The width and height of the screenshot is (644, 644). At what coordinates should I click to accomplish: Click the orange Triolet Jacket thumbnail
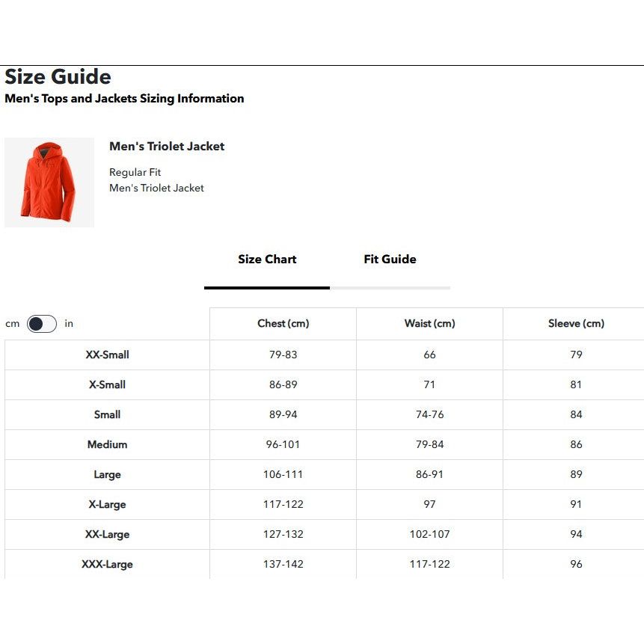click(x=49, y=183)
